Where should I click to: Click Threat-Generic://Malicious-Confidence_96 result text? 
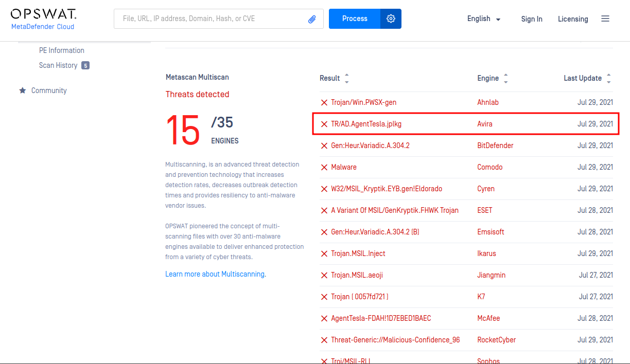395,340
